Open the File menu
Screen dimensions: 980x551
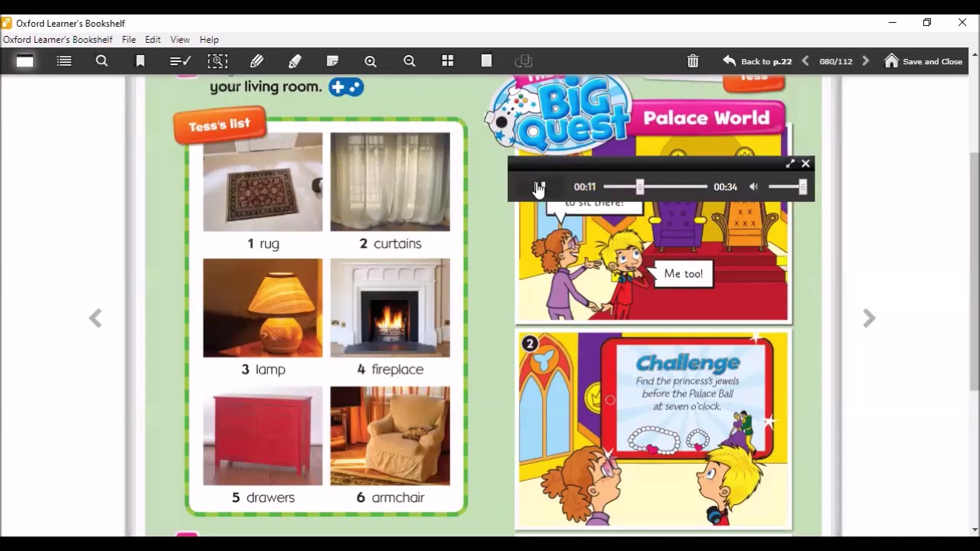click(x=129, y=40)
